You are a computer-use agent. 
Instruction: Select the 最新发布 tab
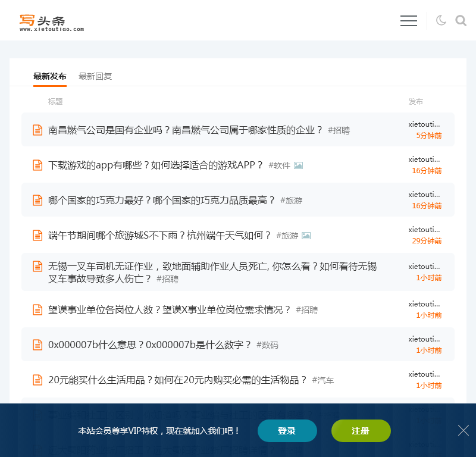[50, 76]
